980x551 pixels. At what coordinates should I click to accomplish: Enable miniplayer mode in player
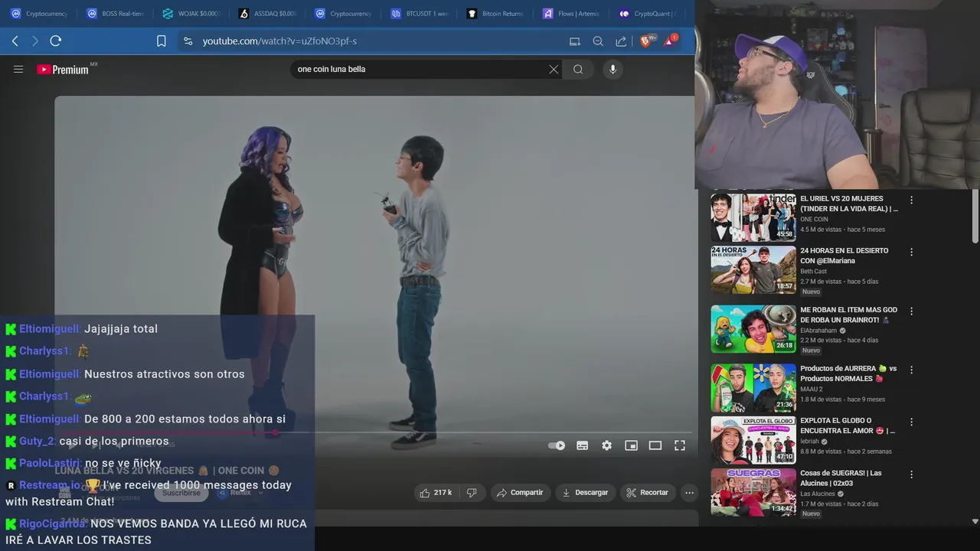(x=631, y=445)
